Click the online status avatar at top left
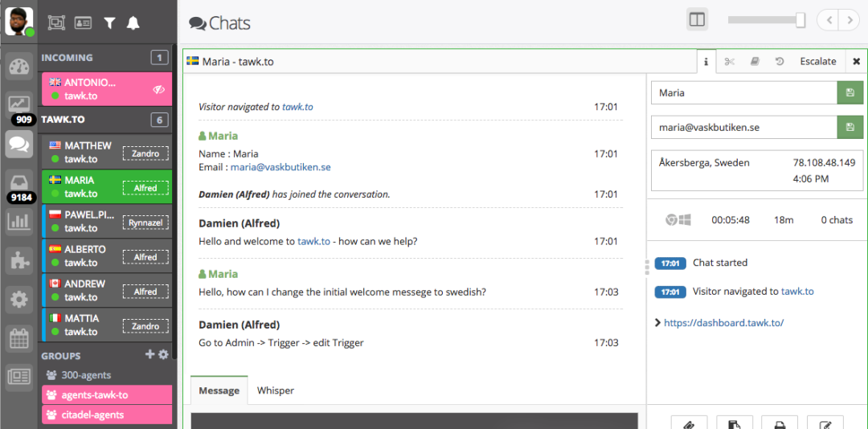Viewport: 868px width, 429px height. tap(19, 22)
